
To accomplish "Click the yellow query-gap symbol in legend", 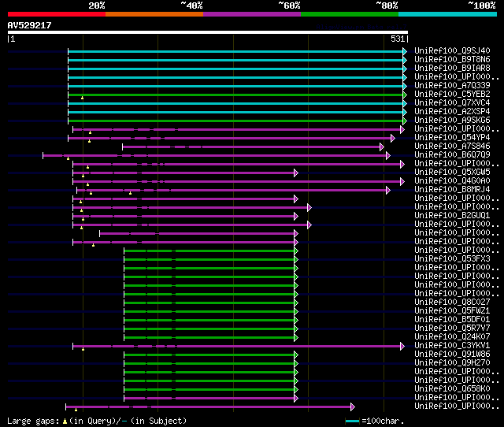I will click(65, 421).
